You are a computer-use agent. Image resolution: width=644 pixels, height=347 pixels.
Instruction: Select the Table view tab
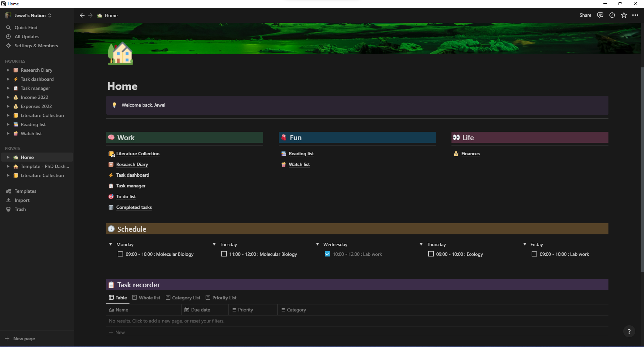pyautogui.click(x=118, y=298)
